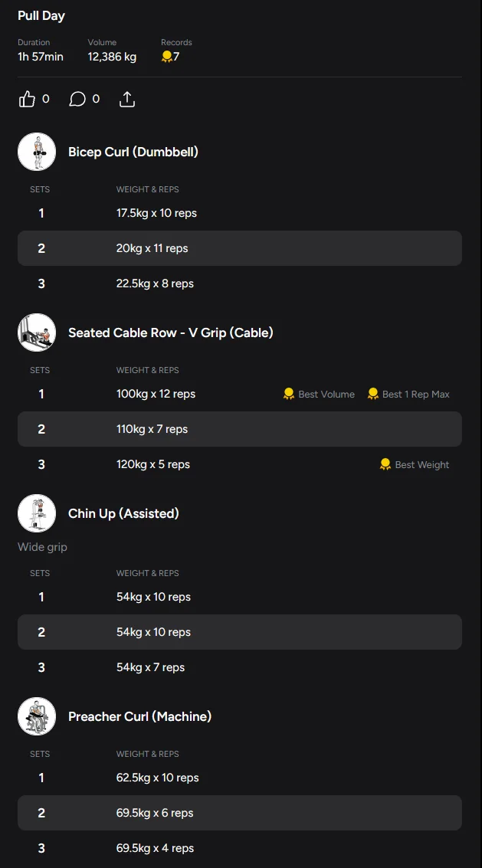Select the 110kg x 7 reps set row
This screenshot has width=482, height=868.
239,429
